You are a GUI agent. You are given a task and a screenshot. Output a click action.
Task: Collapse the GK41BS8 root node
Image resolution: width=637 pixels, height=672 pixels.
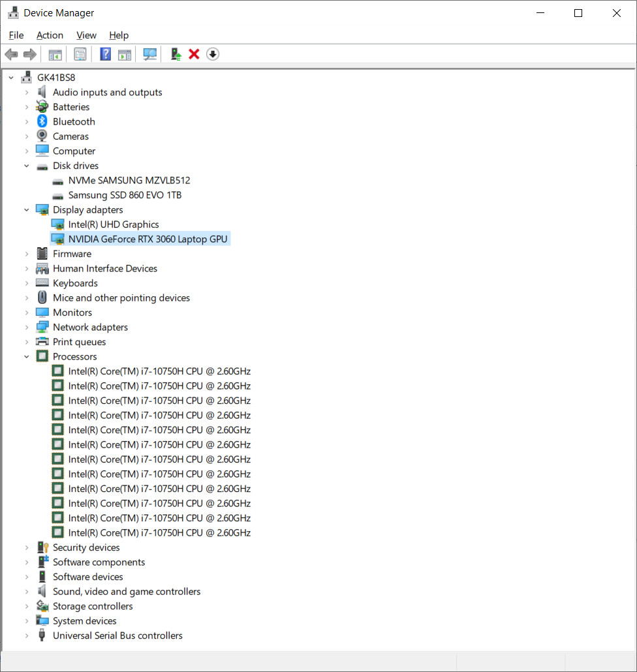pyautogui.click(x=11, y=78)
